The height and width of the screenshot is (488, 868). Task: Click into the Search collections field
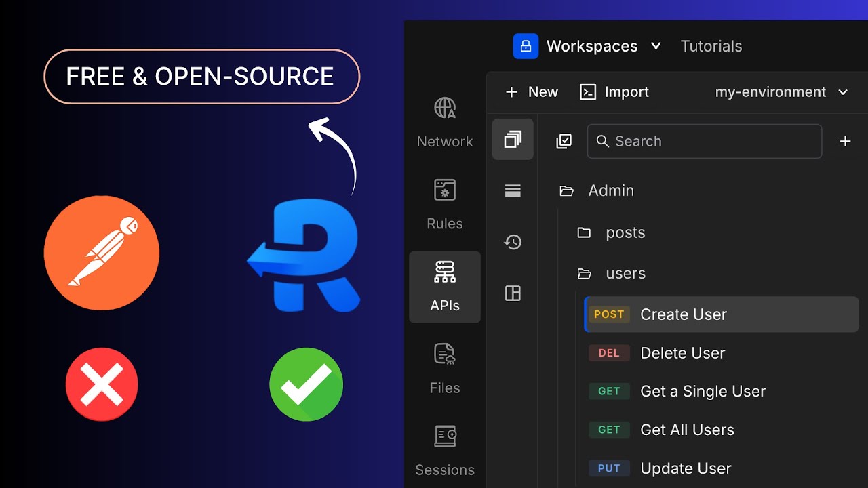coord(705,141)
